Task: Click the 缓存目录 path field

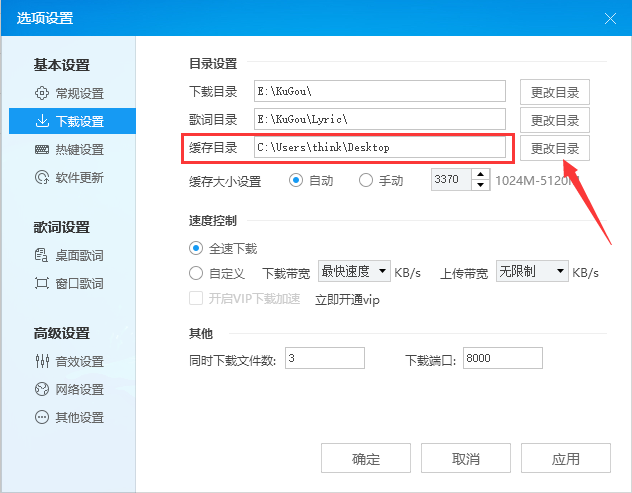Action: pyautogui.click(x=380, y=147)
